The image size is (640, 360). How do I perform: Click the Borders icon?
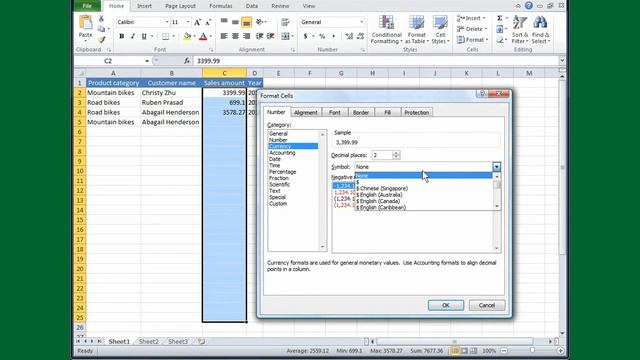(165, 36)
